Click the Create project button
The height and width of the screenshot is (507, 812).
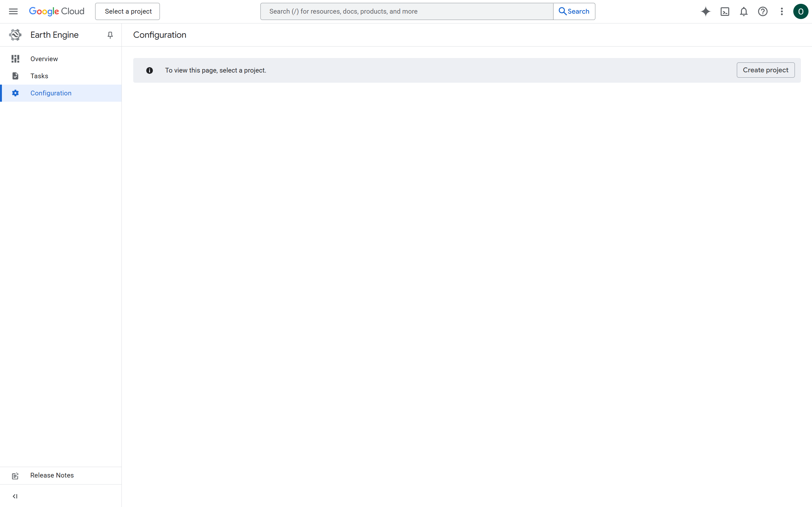tap(765, 70)
